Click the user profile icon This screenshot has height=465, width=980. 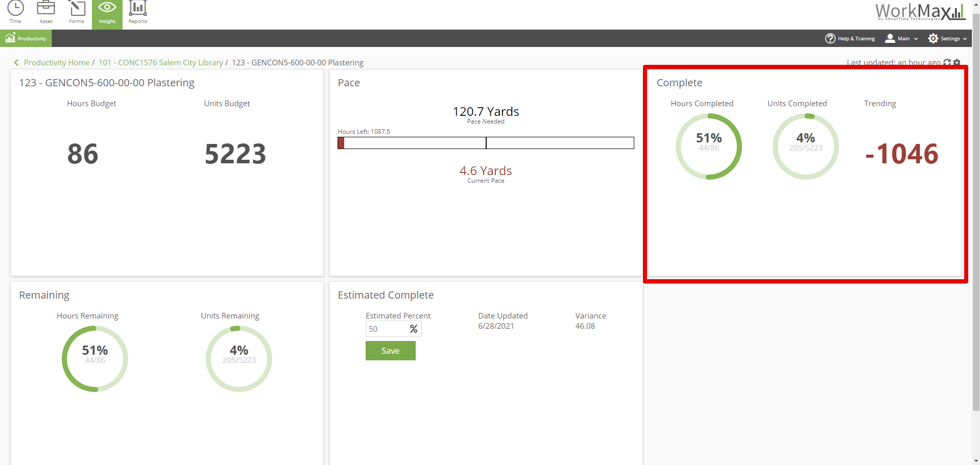click(x=890, y=38)
